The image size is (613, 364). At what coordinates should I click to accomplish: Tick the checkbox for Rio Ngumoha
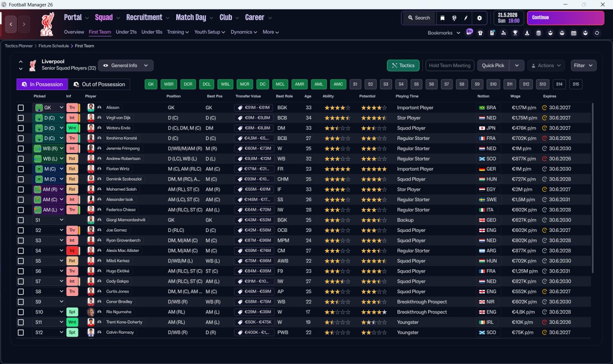tap(21, 312)
